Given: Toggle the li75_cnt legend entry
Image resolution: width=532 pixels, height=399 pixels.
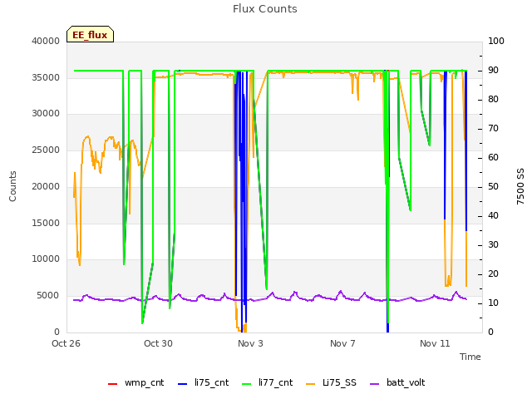Looking at the screenshot, I should [203, 383].
